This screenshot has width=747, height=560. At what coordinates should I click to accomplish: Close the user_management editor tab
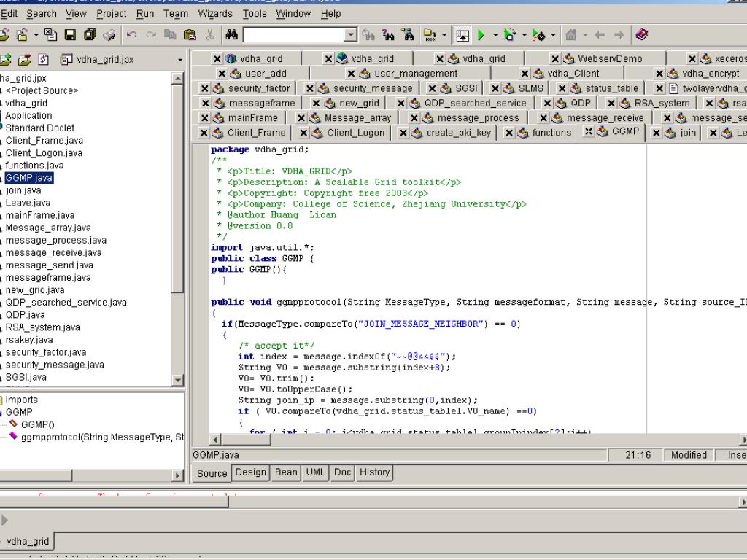click(352, 74)
